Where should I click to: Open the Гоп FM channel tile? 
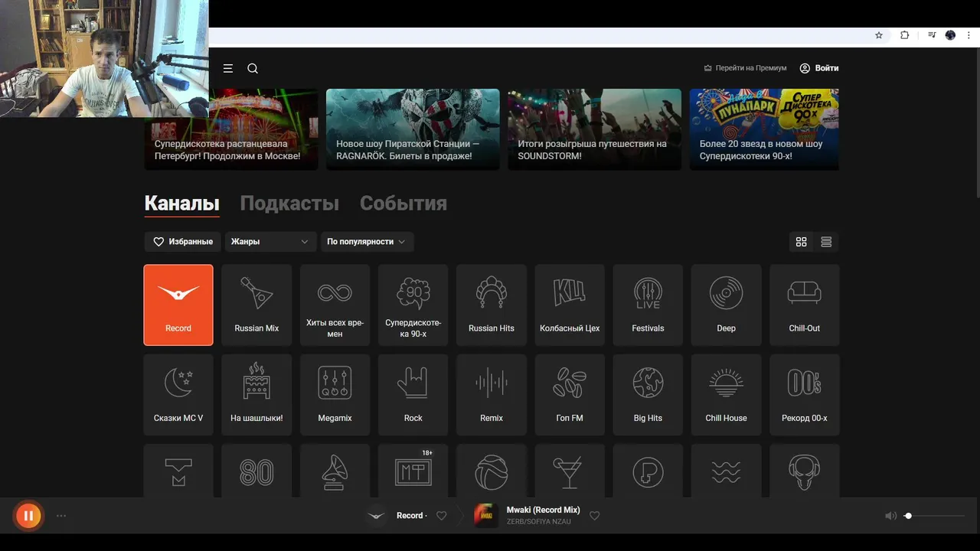(x=570, y=395)
